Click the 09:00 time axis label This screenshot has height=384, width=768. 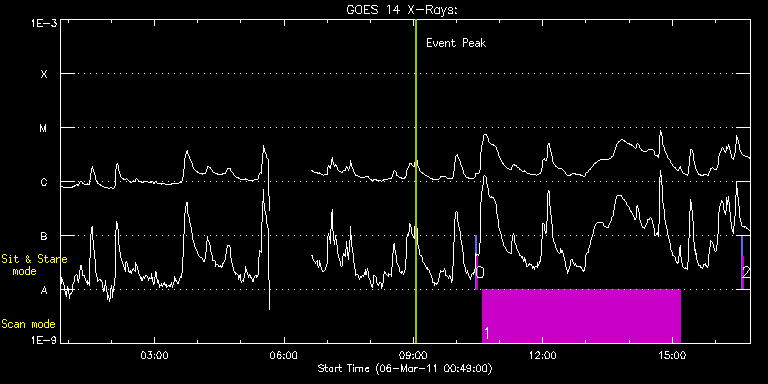[414, 355]
